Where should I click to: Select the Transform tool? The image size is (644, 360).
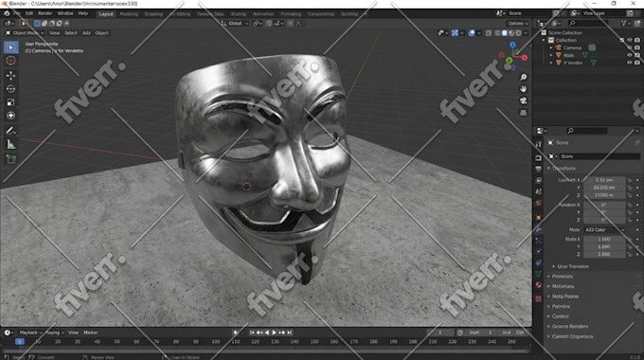point(11,116)
